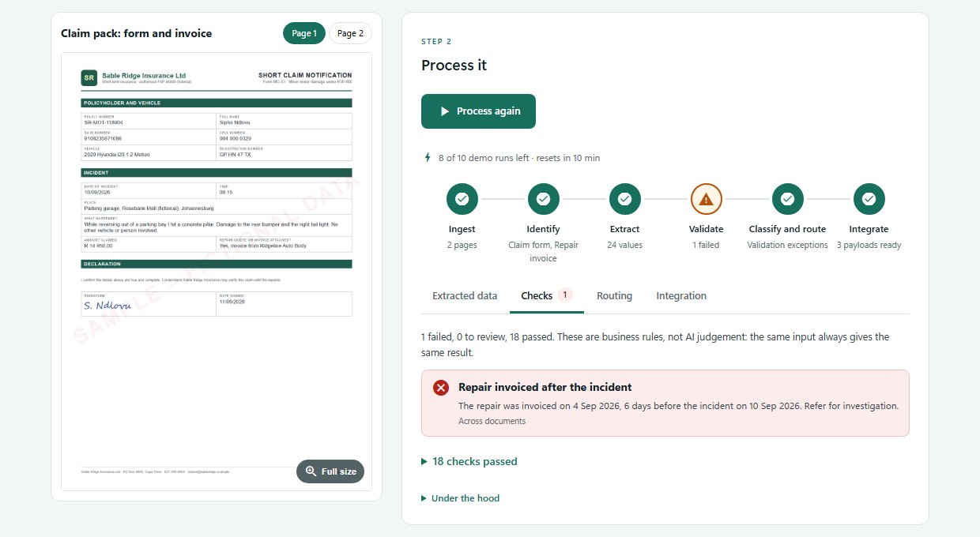Click the Ingest step checkmark icon

(462, 199)
